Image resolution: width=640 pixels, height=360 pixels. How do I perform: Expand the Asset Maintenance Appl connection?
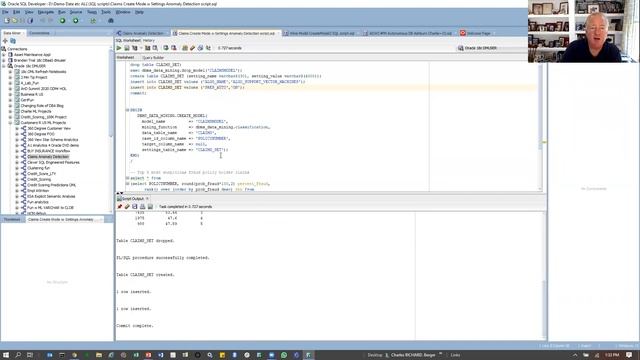[4, 55]
